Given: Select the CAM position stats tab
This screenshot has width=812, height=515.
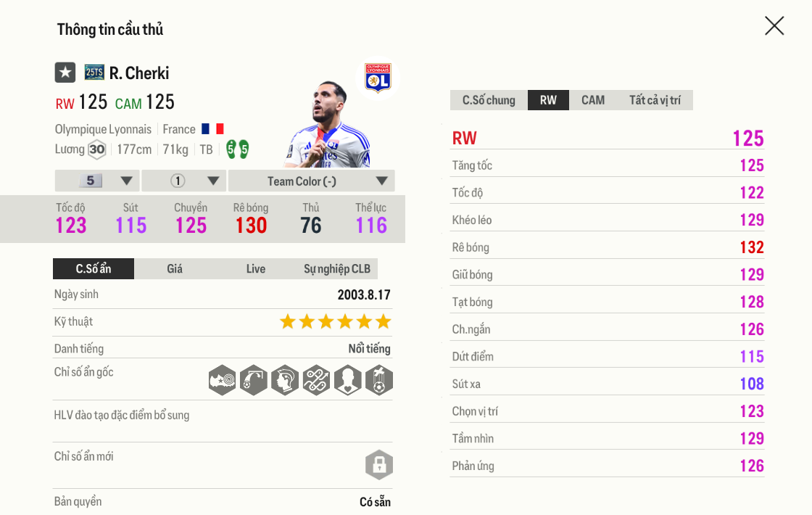Looking at the screenshot, I should coord(592,100).
